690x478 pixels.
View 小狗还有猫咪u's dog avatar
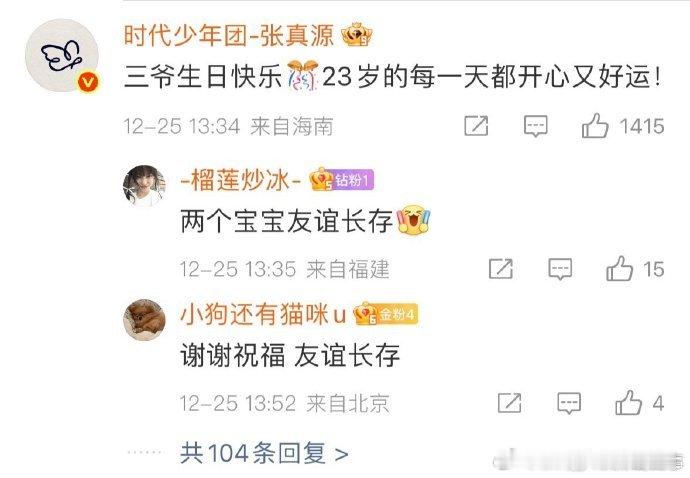click(x=144, y=320)
